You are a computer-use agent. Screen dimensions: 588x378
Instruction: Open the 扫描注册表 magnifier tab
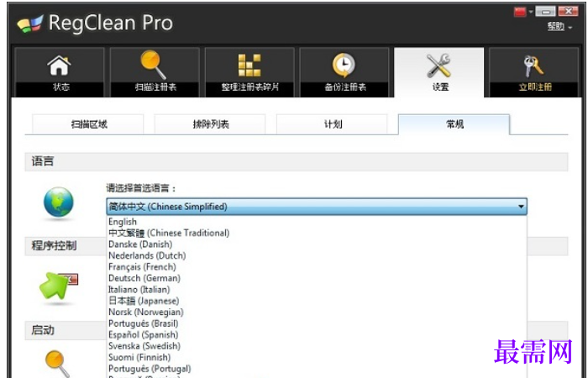pyautogui.click(x=155, y=72)
